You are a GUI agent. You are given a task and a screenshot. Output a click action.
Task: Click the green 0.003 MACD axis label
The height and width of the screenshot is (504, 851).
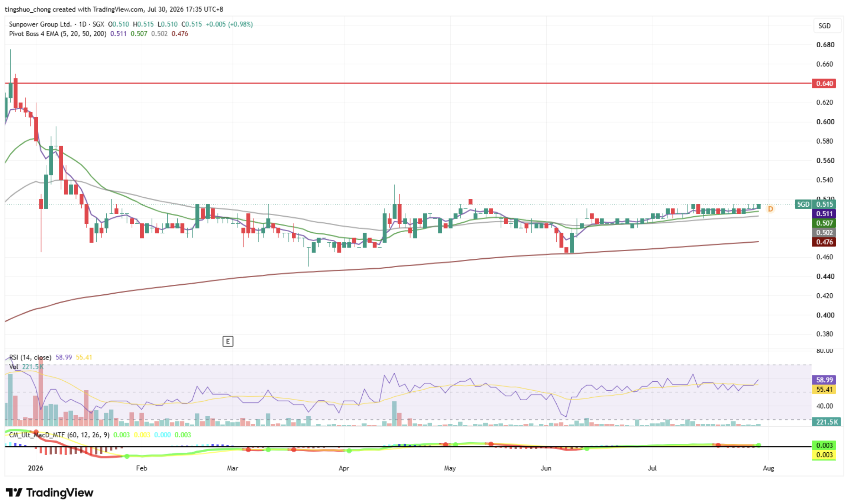tap(824, 445)
